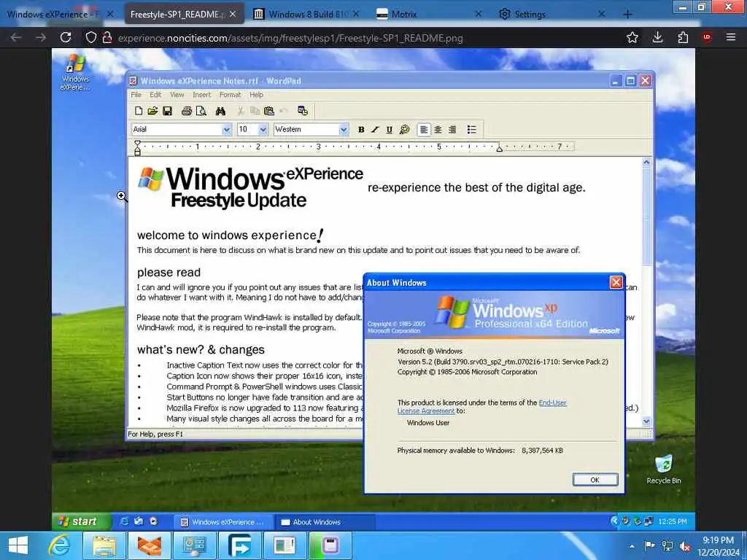Screen dimensions: 747x560
Task: Click the tracking protection shield icon
Action: [x=90, y=38]
